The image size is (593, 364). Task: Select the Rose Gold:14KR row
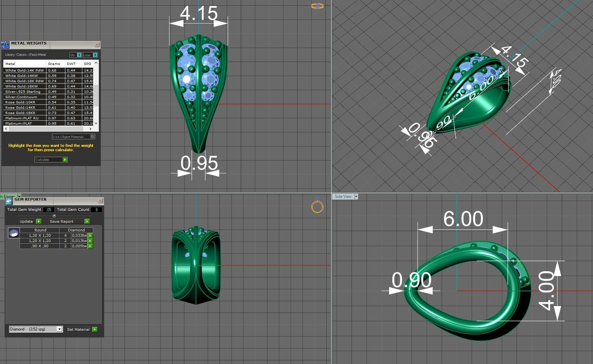48,107
